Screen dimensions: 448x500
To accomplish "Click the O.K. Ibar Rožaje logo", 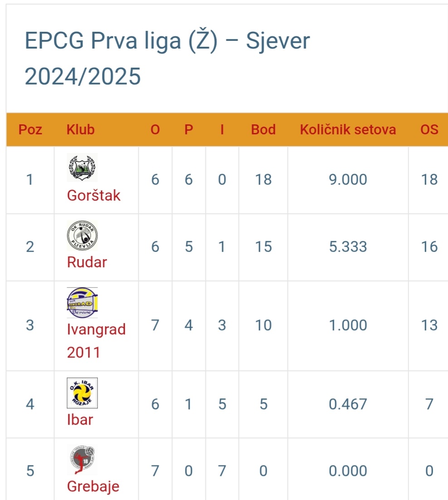I will [x=82, y=393].
